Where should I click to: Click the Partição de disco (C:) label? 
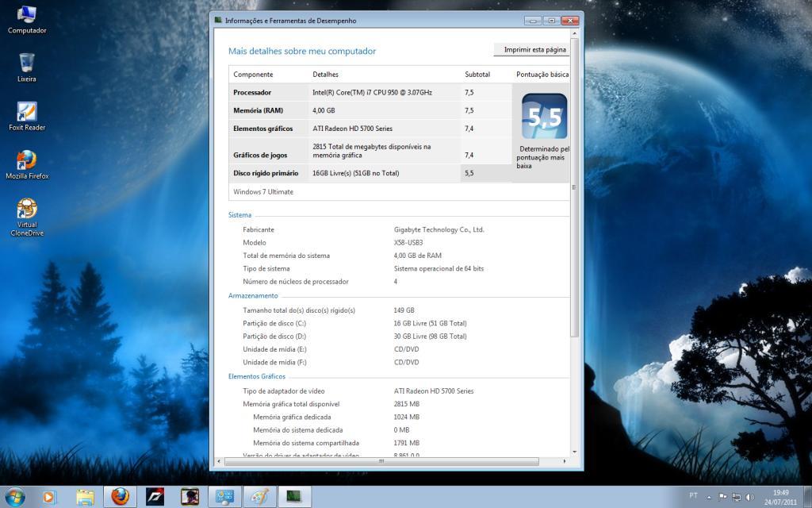[274, 324]
